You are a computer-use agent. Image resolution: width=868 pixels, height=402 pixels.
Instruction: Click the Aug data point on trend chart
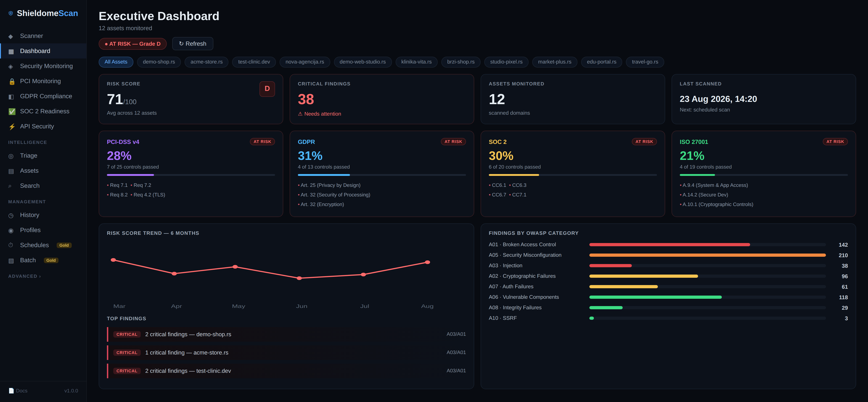(427, 262)
